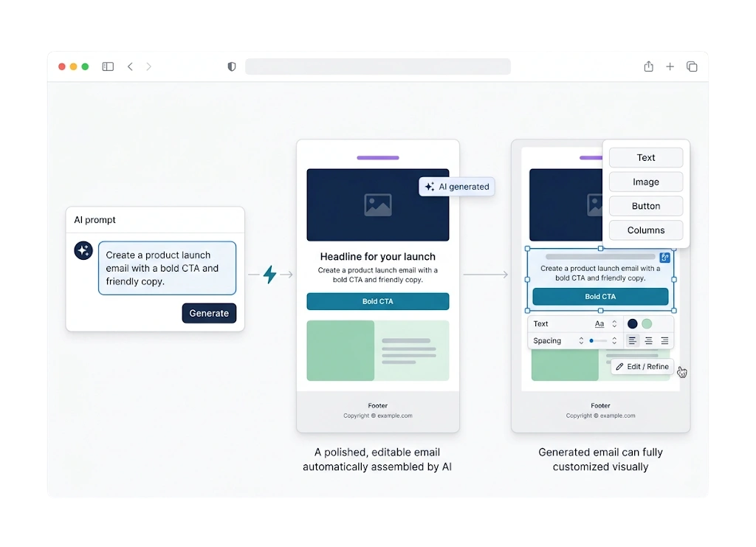
Task: Click the AI generated badge
Action: pyautogui.click(x=456, y=187)
